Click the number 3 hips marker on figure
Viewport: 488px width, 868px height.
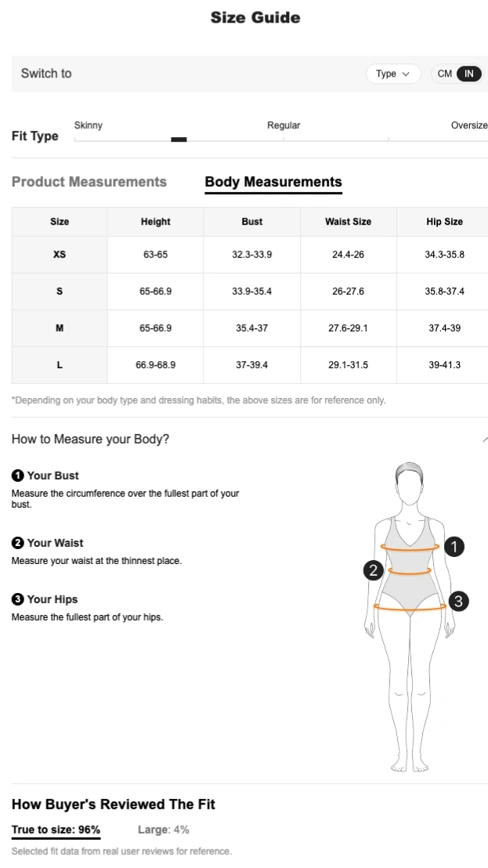click(458, 601)
